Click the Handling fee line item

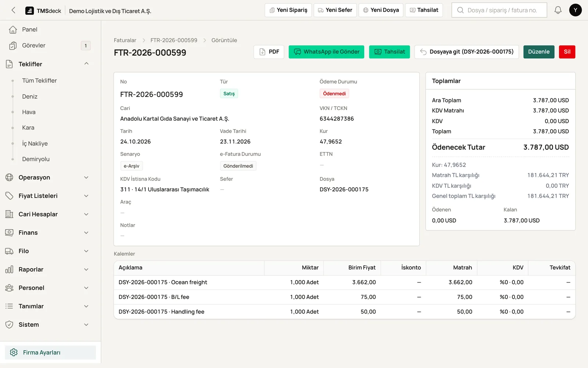344,312
